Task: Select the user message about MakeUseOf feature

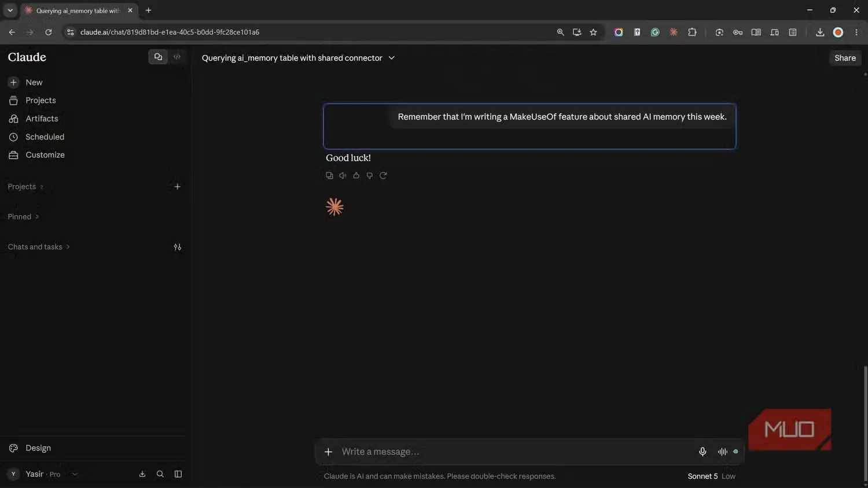Action: pyautogui.click(x=562, y=117)
